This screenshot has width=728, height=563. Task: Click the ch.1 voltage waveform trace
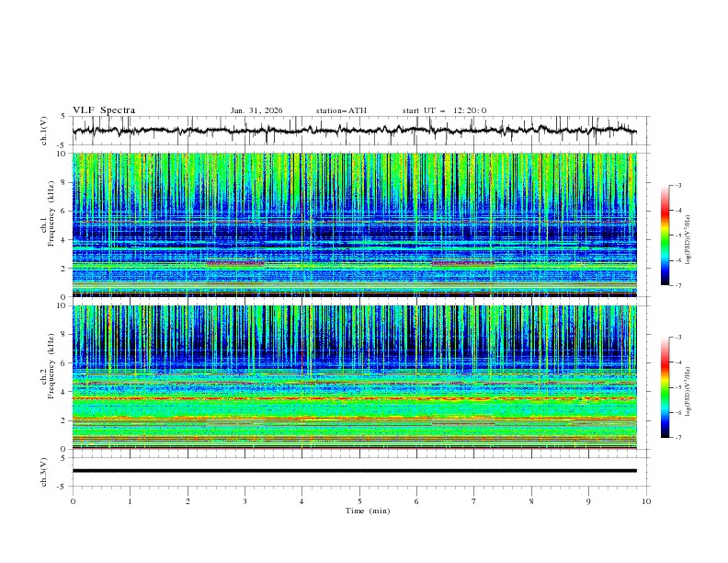[354, 131]
